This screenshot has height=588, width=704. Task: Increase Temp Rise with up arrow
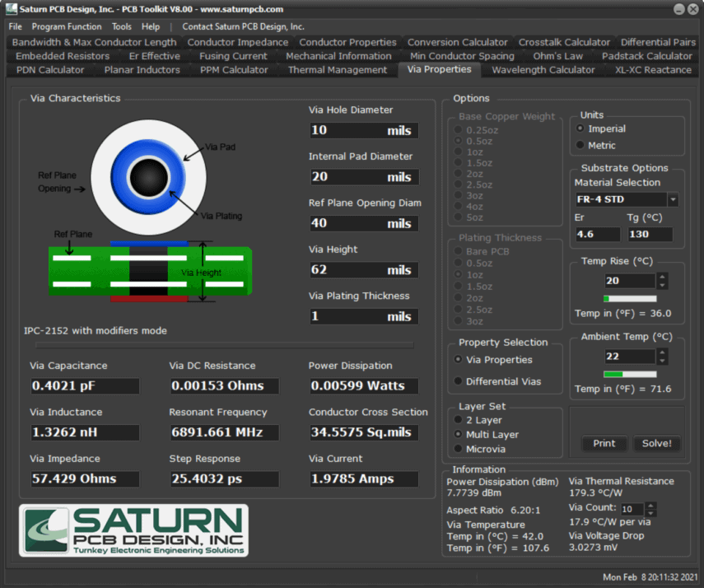point(663,277)
